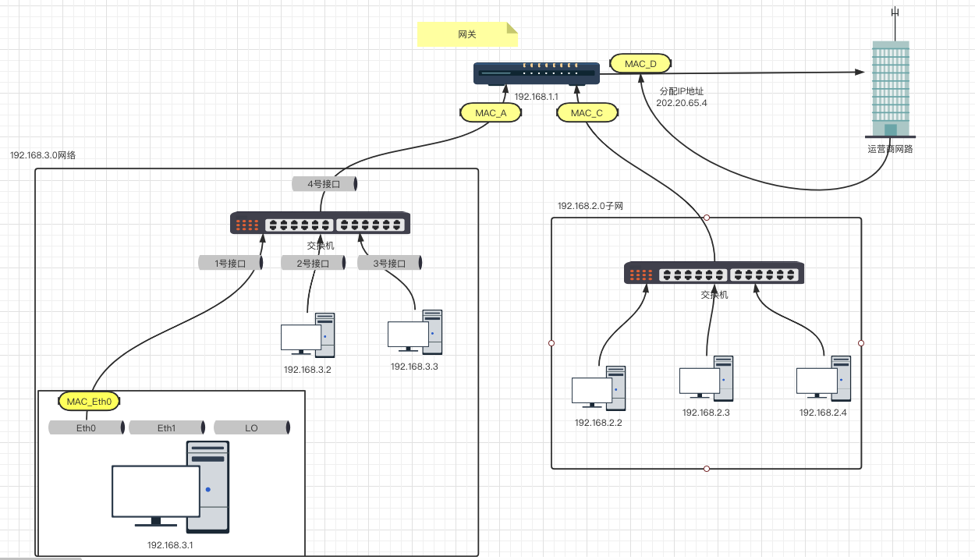Select the LO interface label
Screen dimensions: 975x560
click(251, 428)
